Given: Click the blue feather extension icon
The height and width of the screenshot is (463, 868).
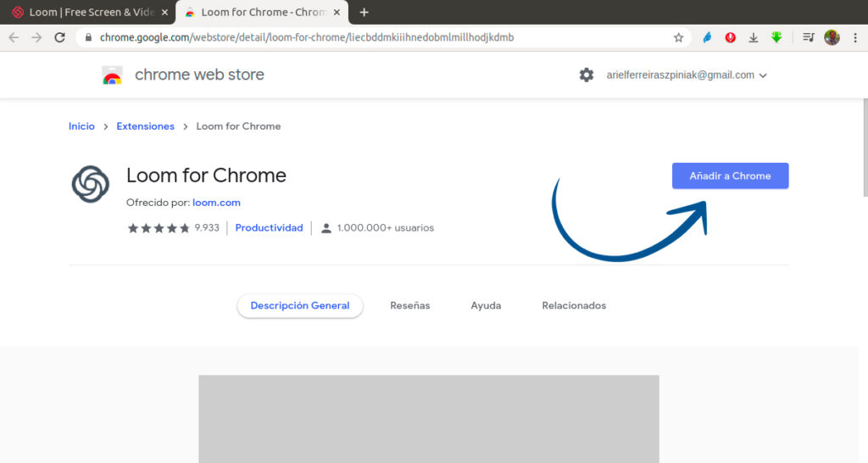Looking at the screenshot, I should coord(707,37).
